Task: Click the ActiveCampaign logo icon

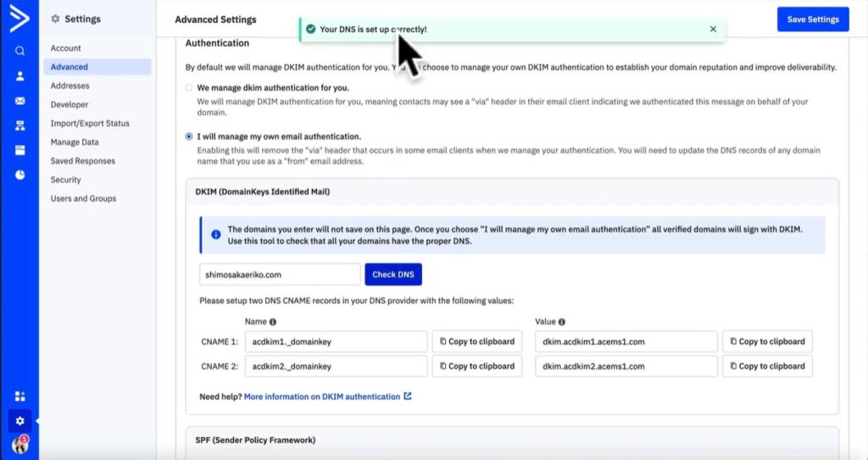Action: pos(19,19)
